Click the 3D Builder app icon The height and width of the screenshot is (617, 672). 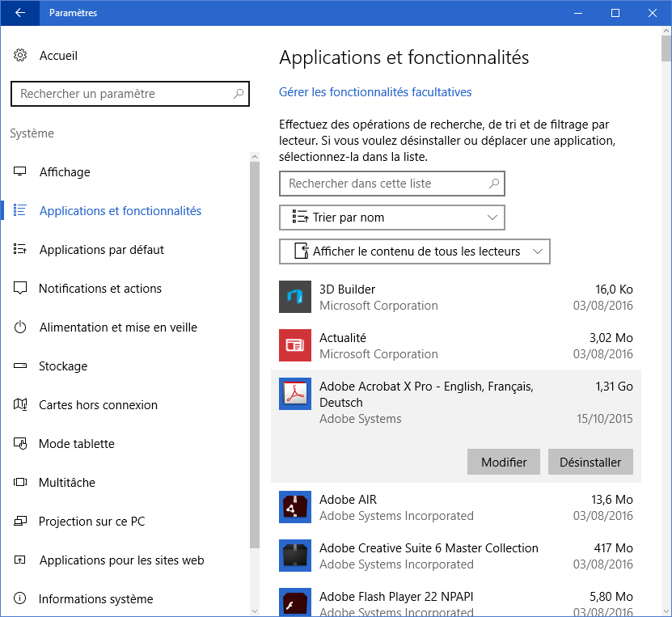click(x=295, y=297)
